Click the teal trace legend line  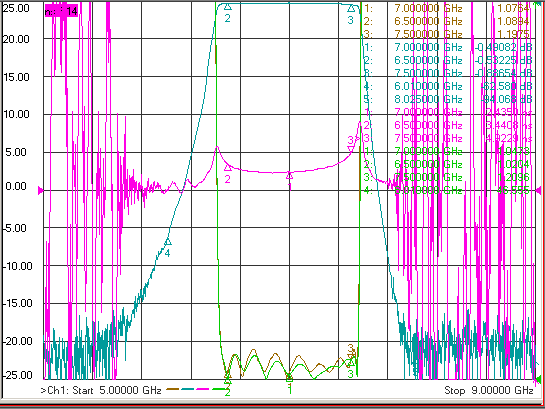tap(187, 390)
